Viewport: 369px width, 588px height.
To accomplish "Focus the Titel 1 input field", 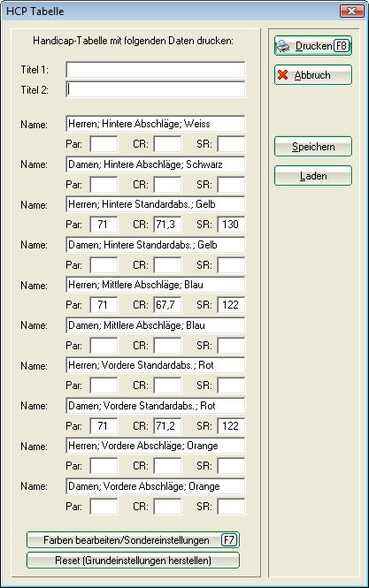I will point(156,70).
